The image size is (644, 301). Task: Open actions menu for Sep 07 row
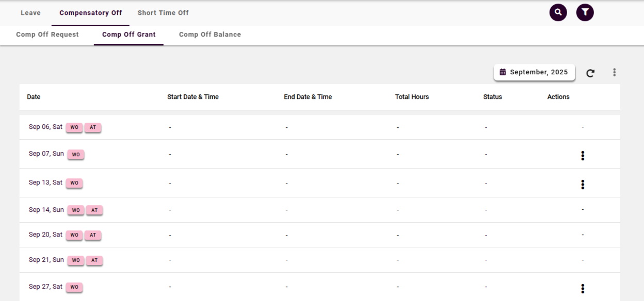click(x=583, y=156)
